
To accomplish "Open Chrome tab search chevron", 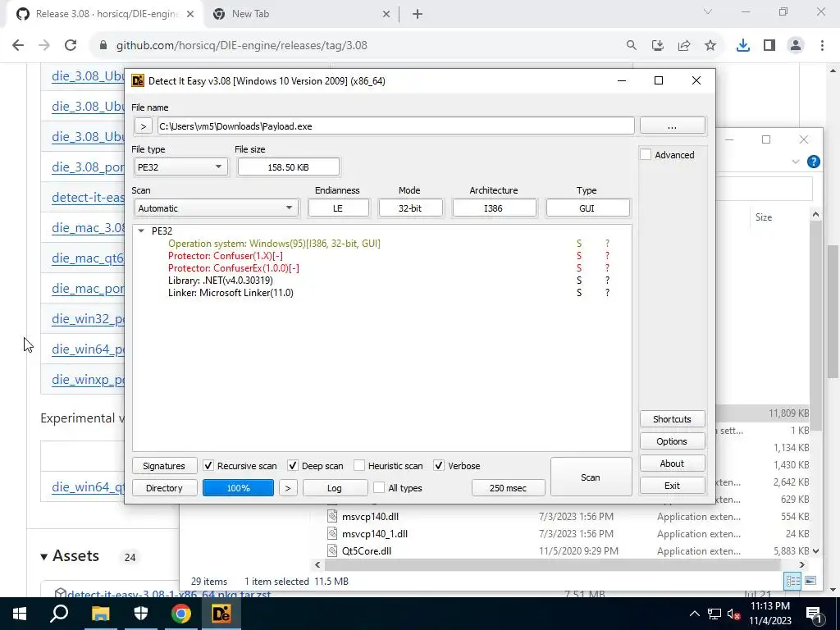I will pos(708,11).
